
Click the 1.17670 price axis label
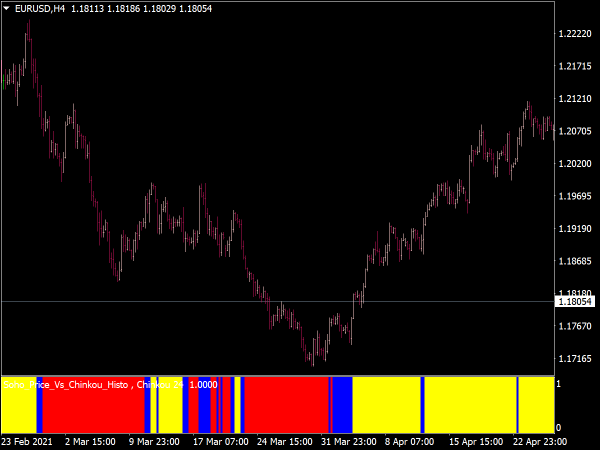click(x=575, y=326)
